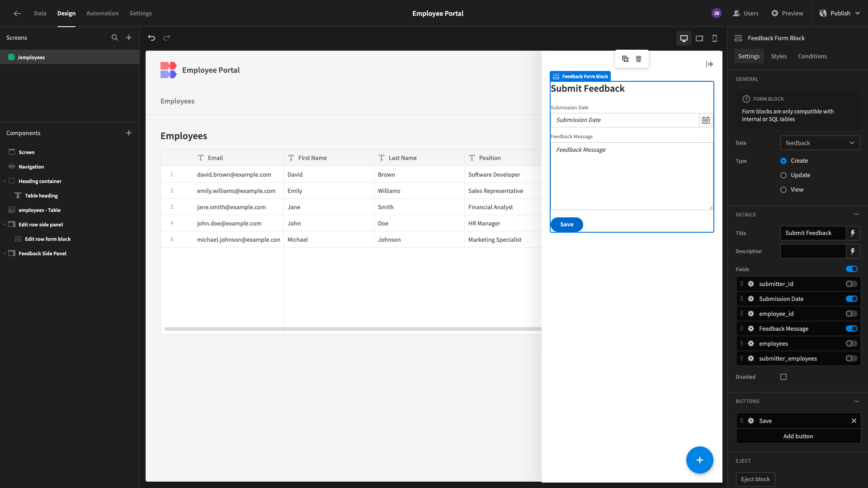Expand the Feedback Side Panel tree item

(5, 253)
